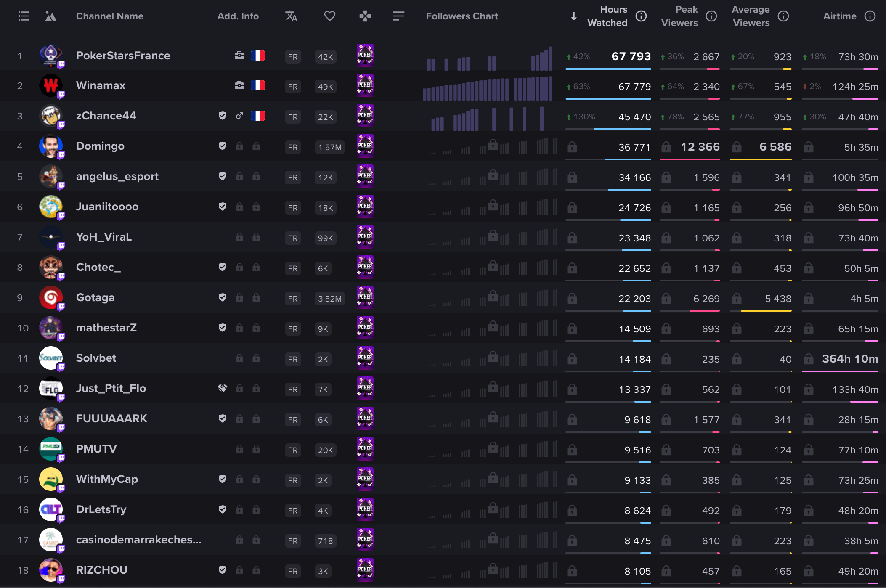Click the FR language tag for Chotec_

(x=293, y=268)
